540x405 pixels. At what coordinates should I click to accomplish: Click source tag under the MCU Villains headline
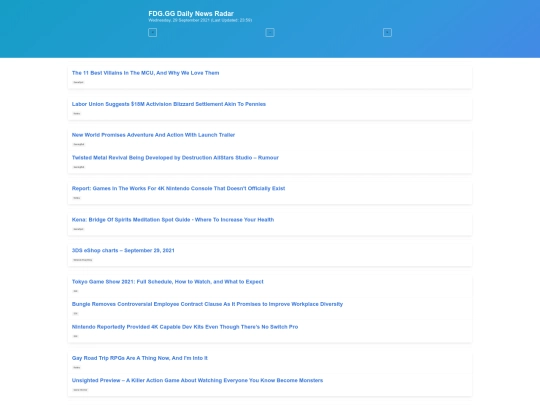(79, 82)
